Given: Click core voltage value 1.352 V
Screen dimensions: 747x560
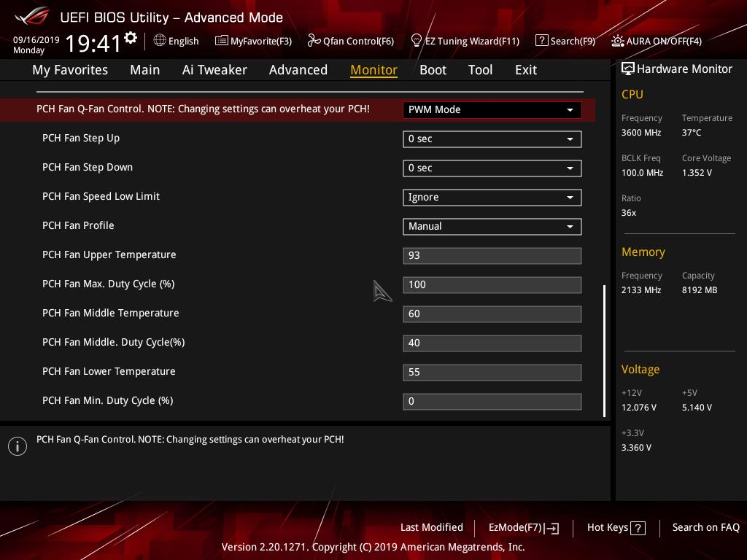Looking at the screenshot, I should 697,172.
